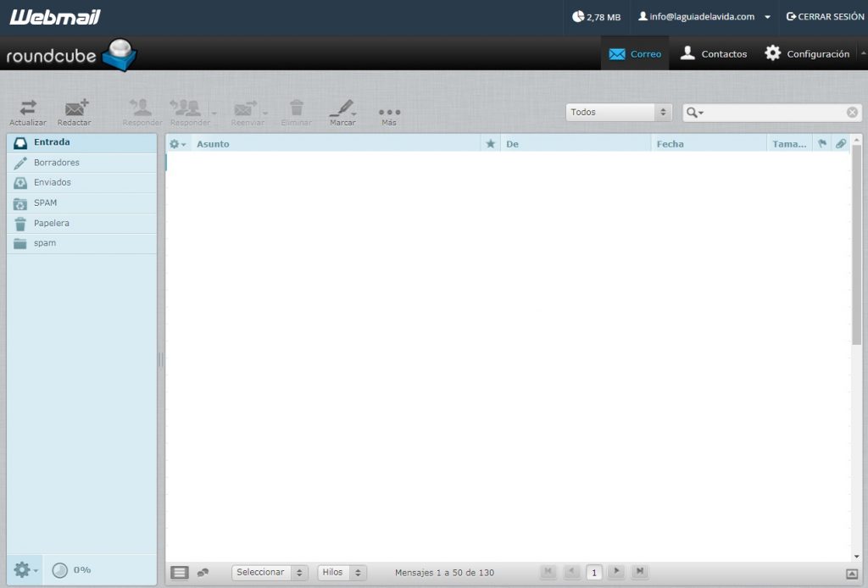Open the Borradores folder
Screen dimensions: 868x588
click(x=57, y=163)
